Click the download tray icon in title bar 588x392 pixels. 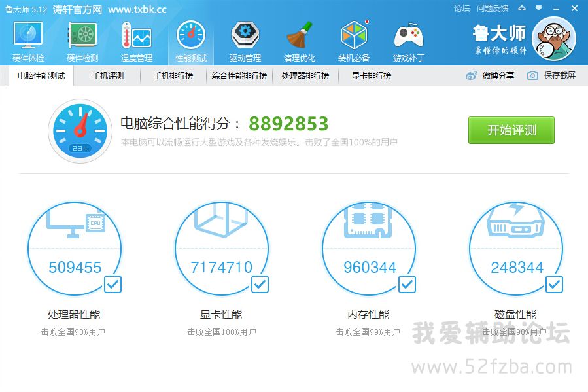click(521, 9)
